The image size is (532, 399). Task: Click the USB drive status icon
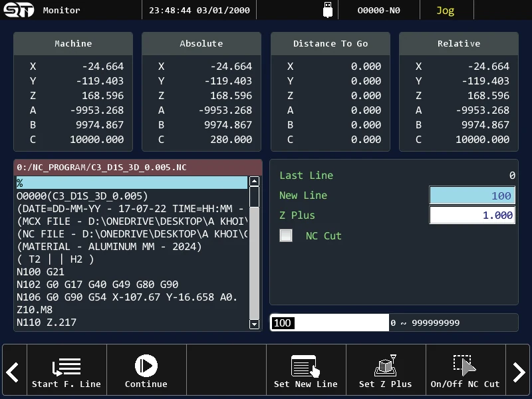coord(327,10)
